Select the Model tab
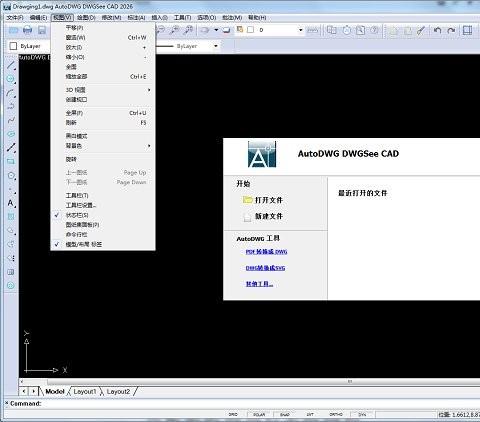This screenshot has width=480, height=422. (55, 391)
